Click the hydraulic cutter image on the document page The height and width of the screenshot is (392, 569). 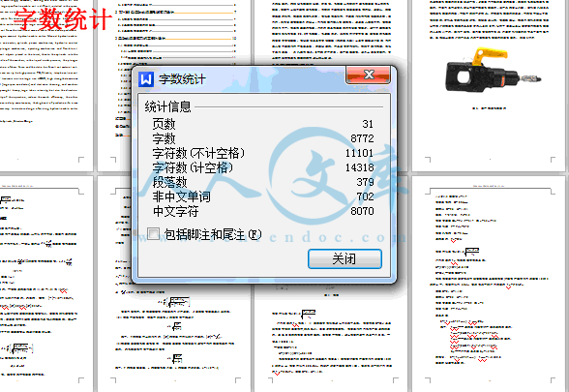493,71
